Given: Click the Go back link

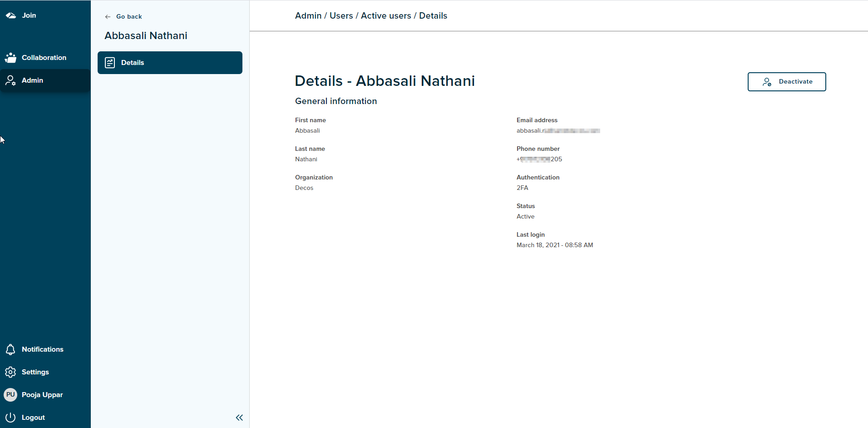Looking at the screenshot, I should click(123, 16).
